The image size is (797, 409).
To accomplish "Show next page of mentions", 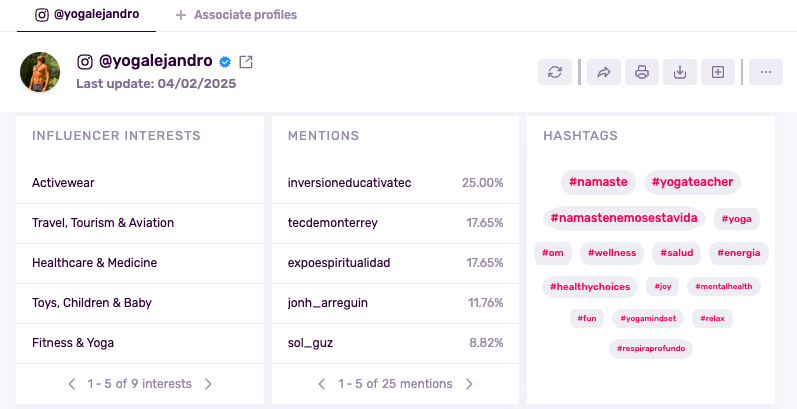I will pos(469,384).
